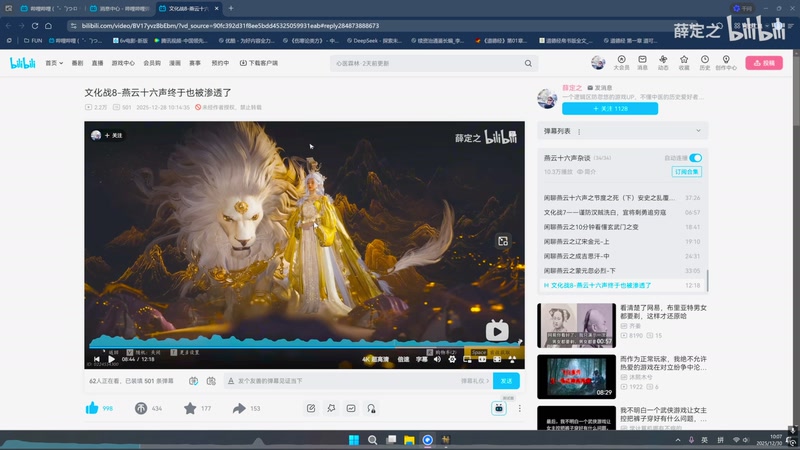Viewport: 800px width, 450px height.
Task: Open the more options dots below the video
Action: pos(519,408)
